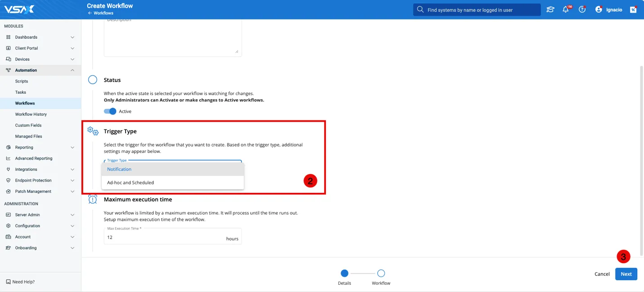Click the Cancel link

tap(602, 274)
